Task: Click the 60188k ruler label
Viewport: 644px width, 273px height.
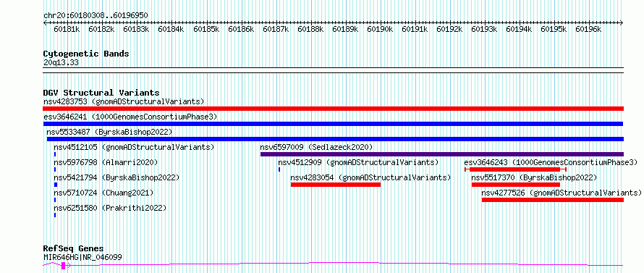Action: pyautogui.click(x=310, y=30)
